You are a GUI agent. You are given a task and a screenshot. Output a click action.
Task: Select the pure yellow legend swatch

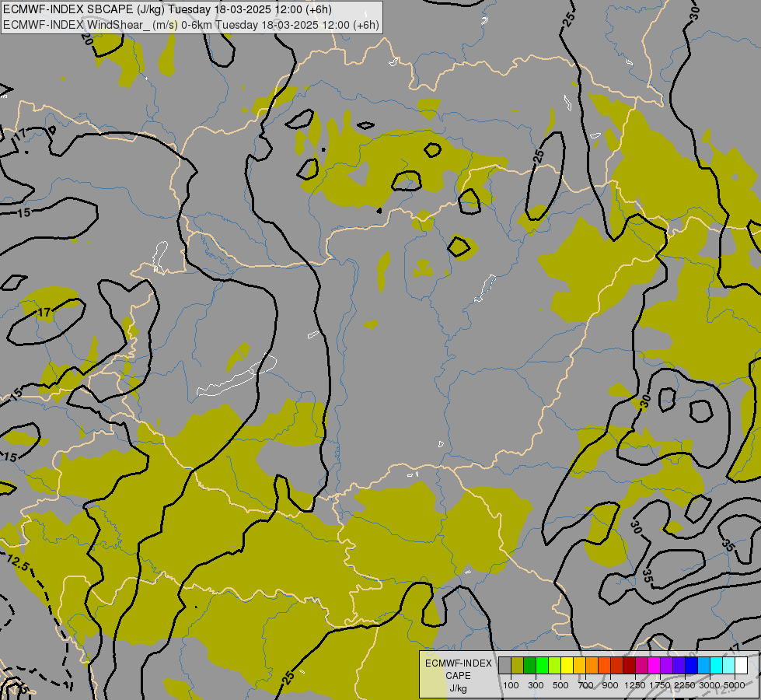tap(567, 665)
